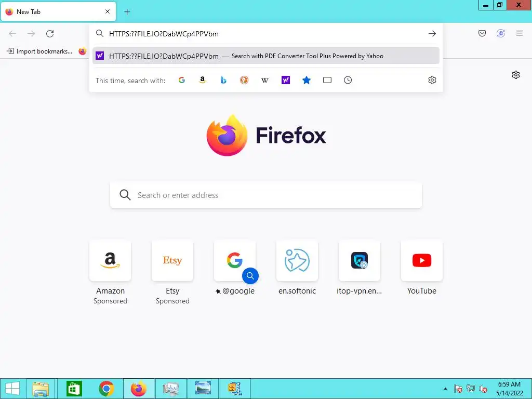Click the Go arrow in the address bar
The height and width of the screenshot is (399, 532).
pyautogui.click(x=432, y=34)
